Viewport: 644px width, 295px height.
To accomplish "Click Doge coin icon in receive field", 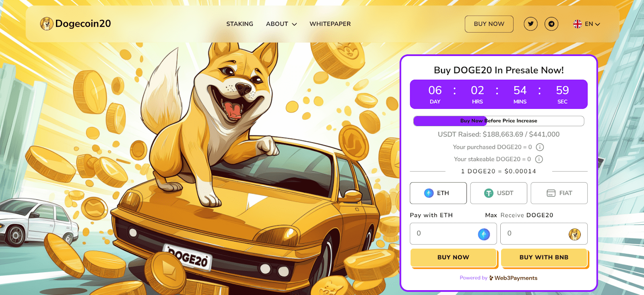I will (x=574, y=234).
